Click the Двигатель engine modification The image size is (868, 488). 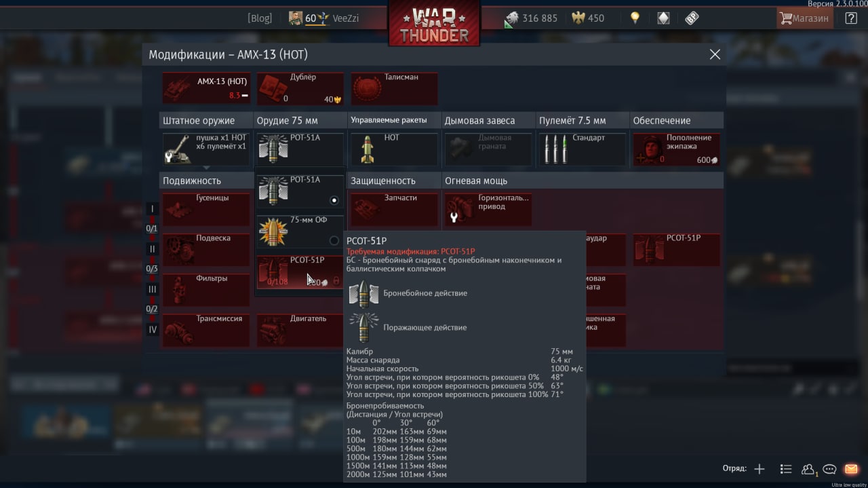300,330
